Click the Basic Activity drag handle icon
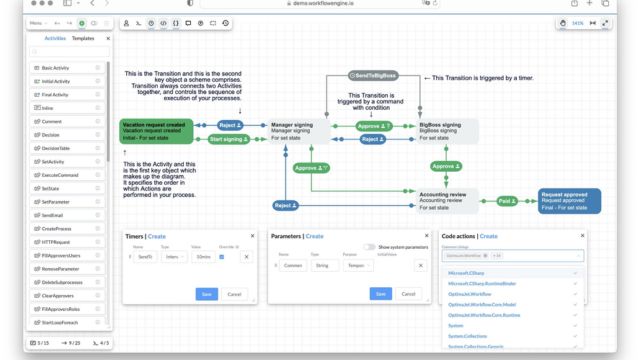Image resolution: width=640 pixels, height=360 pixels. pos(98,68)
